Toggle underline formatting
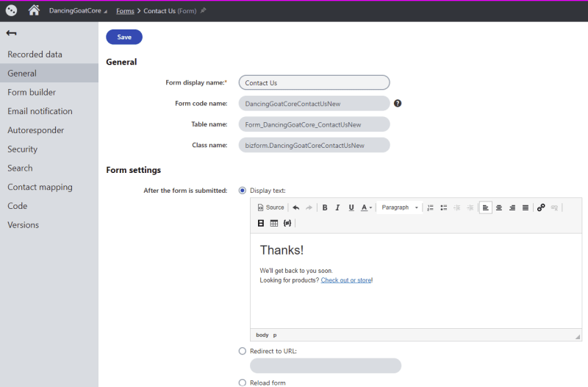The width and height of the screenshot is (588, 387). point(351,207)
